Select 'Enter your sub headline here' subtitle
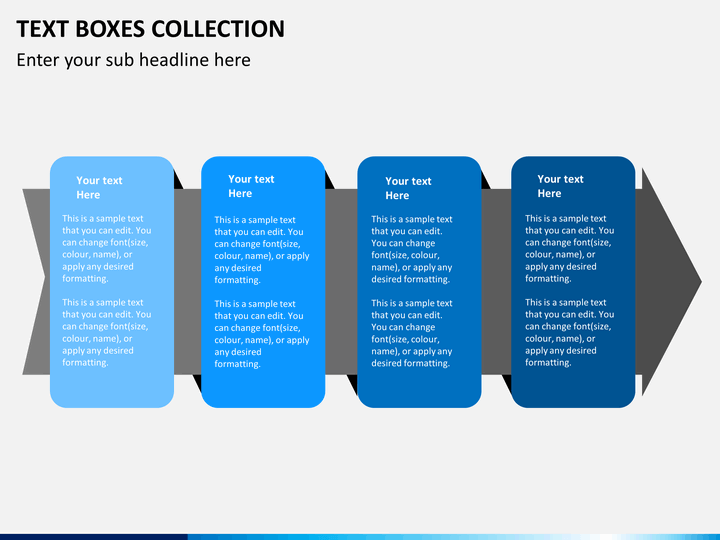The width and height of the screenshot is (720, 540). [x=134, y=60]
